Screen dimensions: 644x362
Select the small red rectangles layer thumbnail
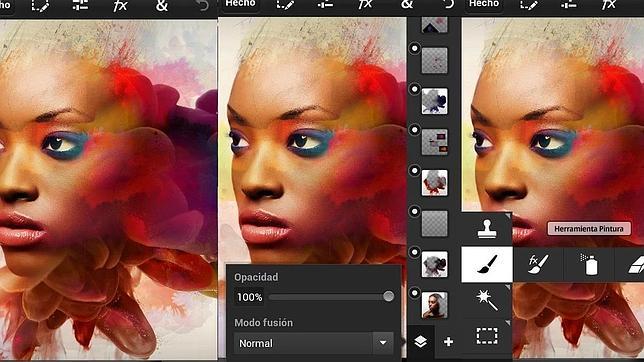pyautogui.click(x=435, y=142)
